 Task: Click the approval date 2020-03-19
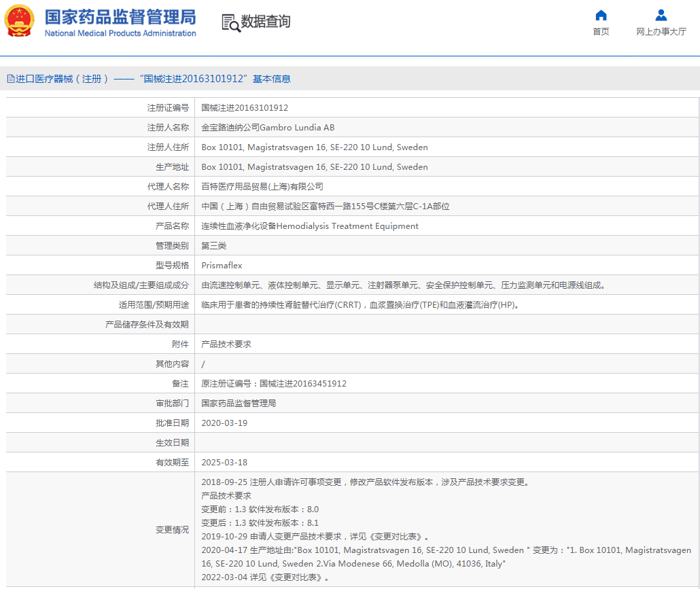pos(224,423)
